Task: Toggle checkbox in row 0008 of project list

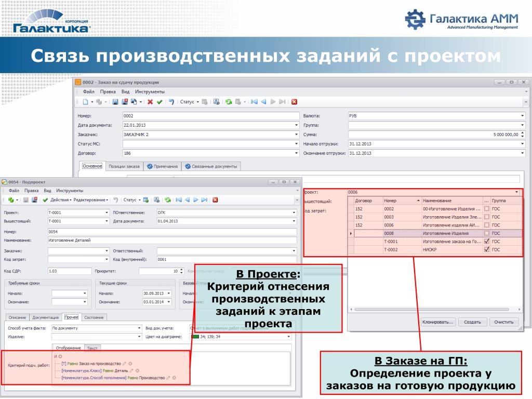Action: coord(487,233)
